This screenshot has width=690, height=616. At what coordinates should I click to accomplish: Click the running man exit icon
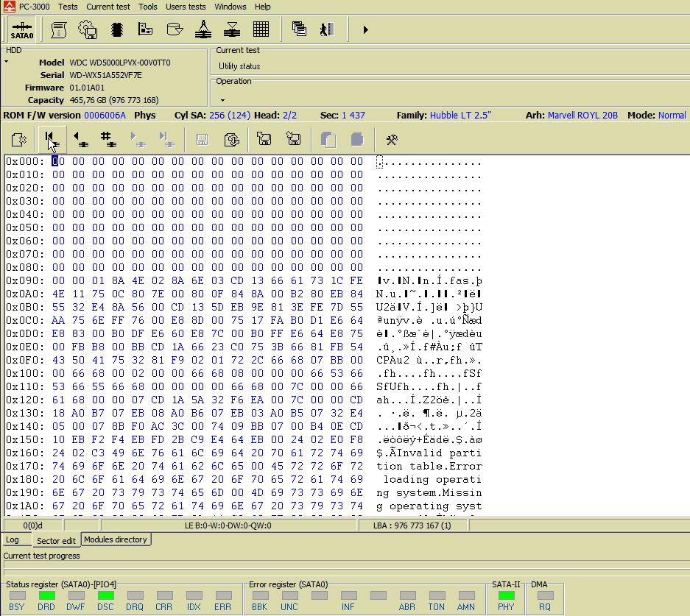[x=327, y=29]
